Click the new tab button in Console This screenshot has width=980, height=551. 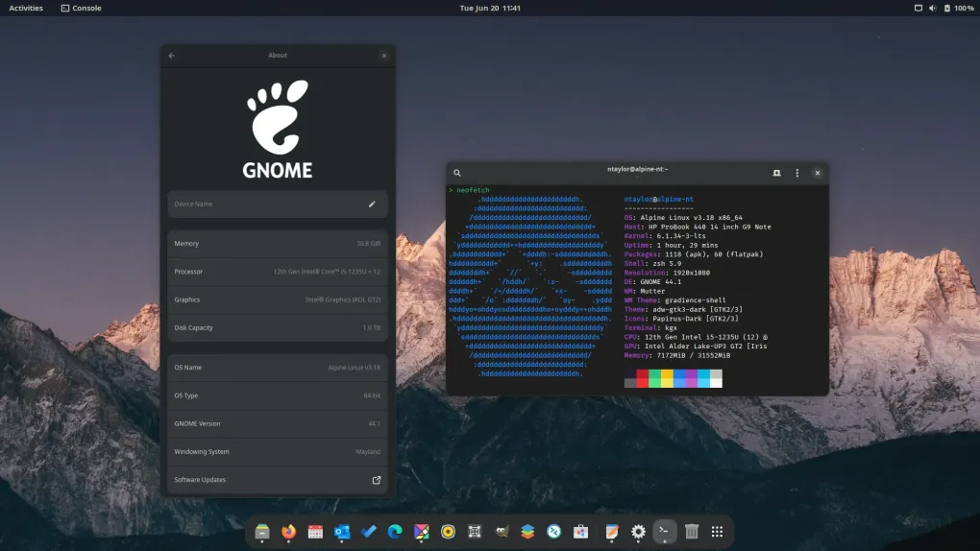pos(776,173)
